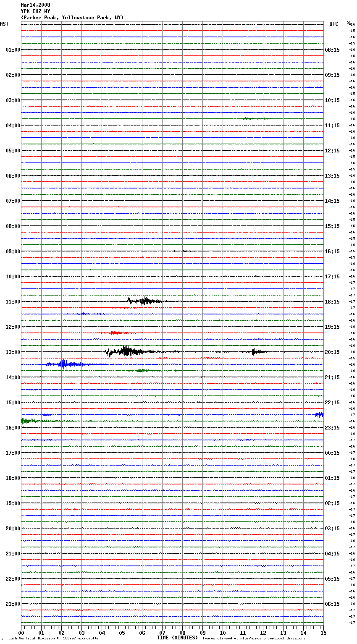Click the Parker Peak, Yellowstone Park location title

point(72,18)
